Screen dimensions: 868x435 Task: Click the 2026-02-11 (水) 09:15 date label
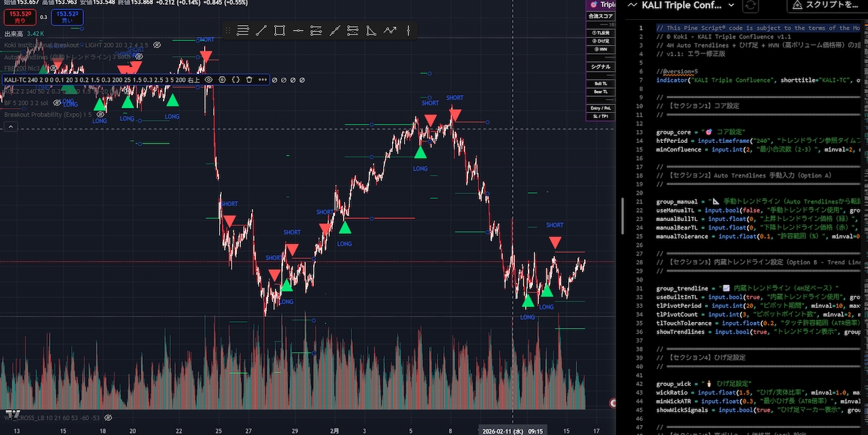[513, 431]
